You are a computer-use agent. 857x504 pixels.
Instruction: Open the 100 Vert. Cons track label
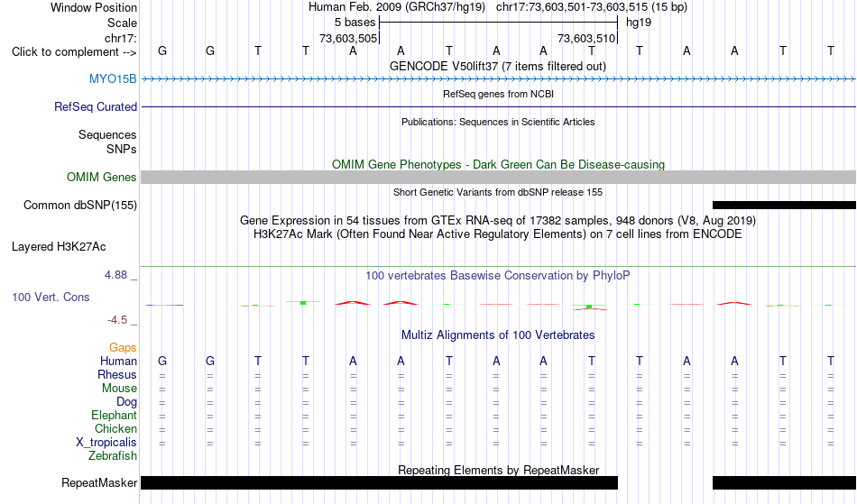51,297
